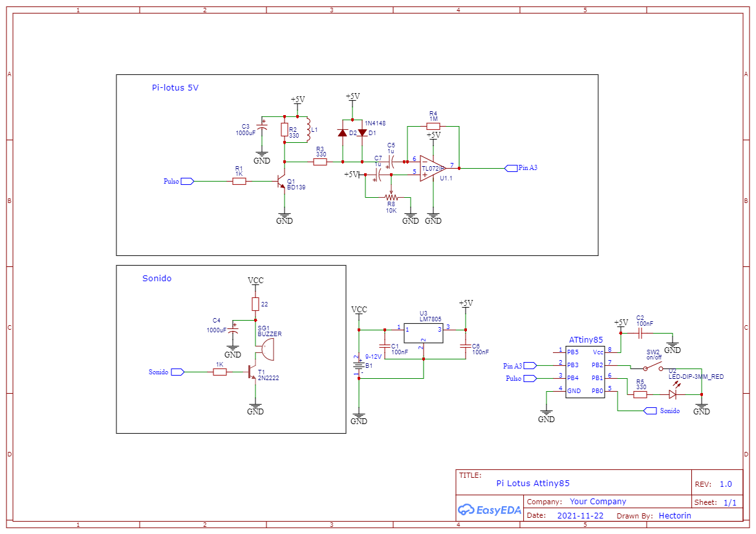The width and height of the screenshot is (756, 534).
Task: Click the +5V symbol above LM7805 output
Action: coord(466,304)
